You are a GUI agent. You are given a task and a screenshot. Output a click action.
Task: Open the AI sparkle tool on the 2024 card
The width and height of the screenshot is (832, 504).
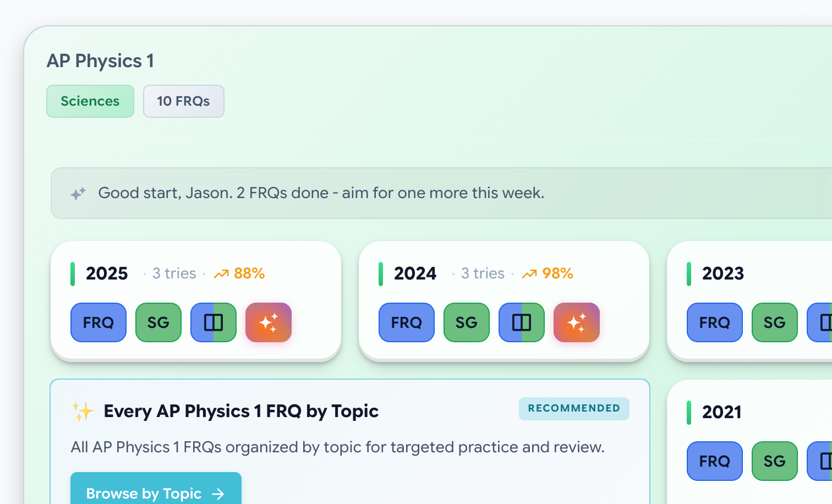pos(576,322)
